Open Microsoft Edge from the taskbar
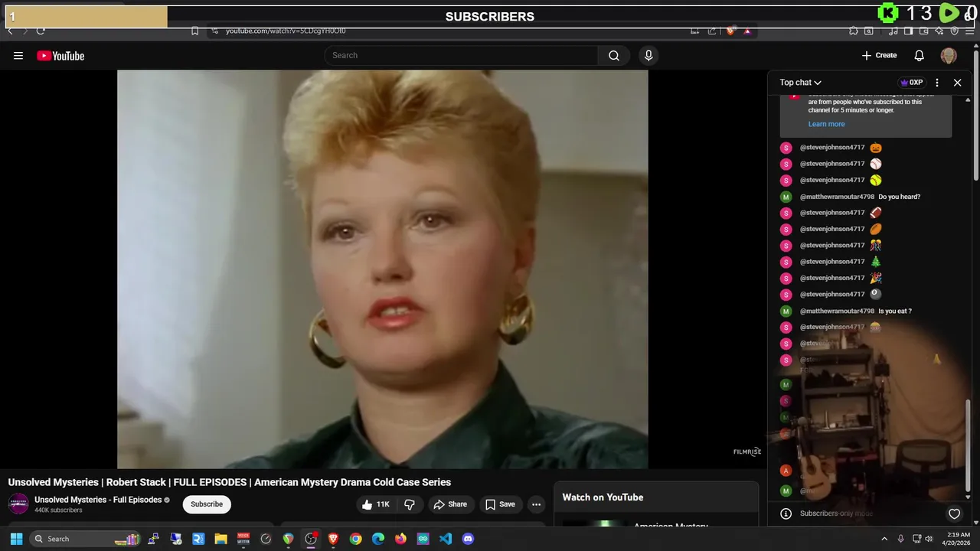The height and width of the screenshot is (551, 980). click(x=378, y=539)
